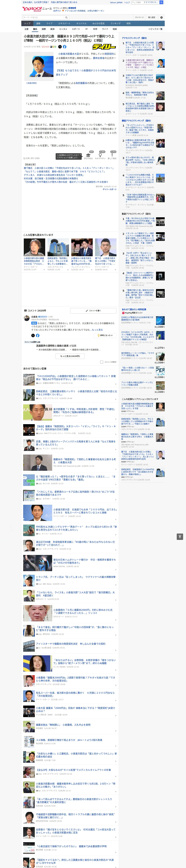Open 雑誌アクセスランキング item 1 article
The width and height of the screenshot is (186, 868).
140,129
